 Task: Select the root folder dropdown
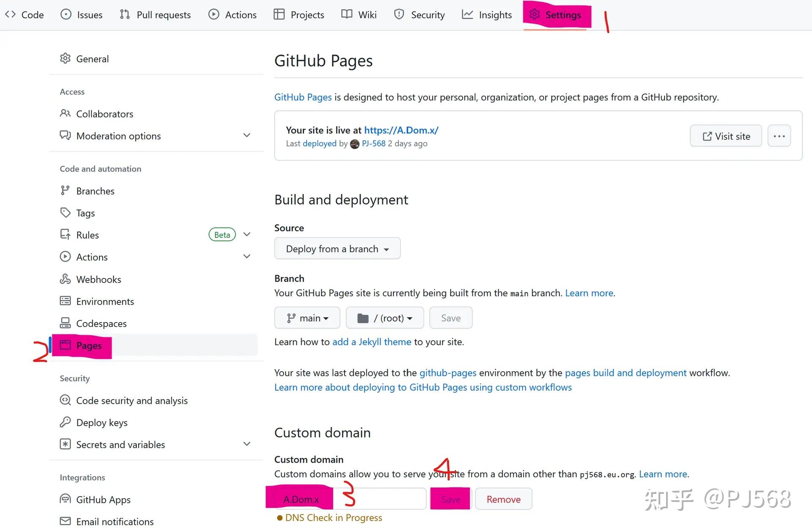384,318
